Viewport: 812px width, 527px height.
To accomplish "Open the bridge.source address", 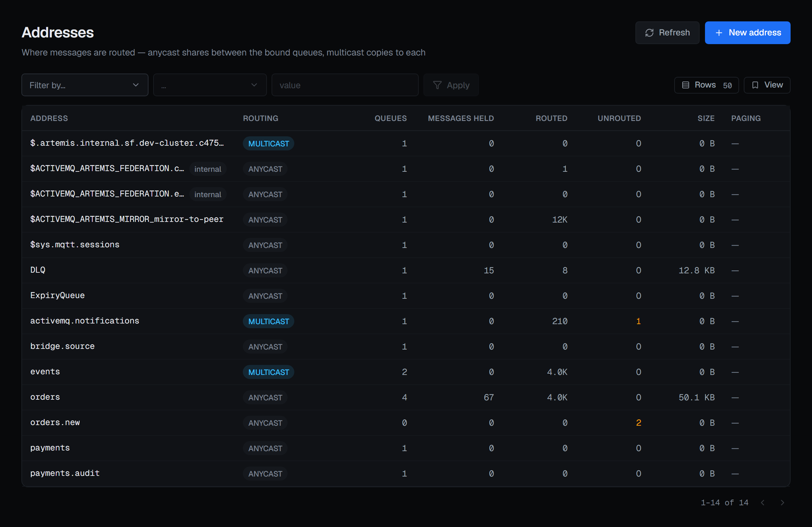I will pos(63,346).
